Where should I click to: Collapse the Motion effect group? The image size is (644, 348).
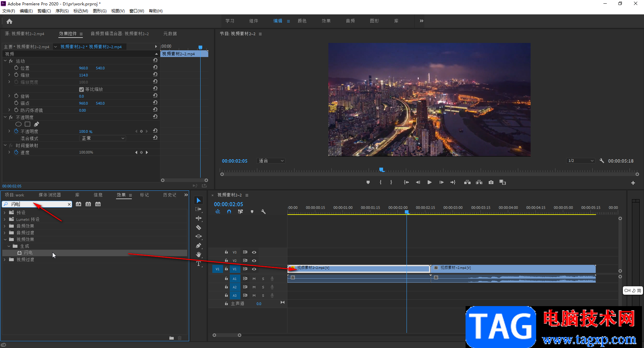[x=5, y=61]
